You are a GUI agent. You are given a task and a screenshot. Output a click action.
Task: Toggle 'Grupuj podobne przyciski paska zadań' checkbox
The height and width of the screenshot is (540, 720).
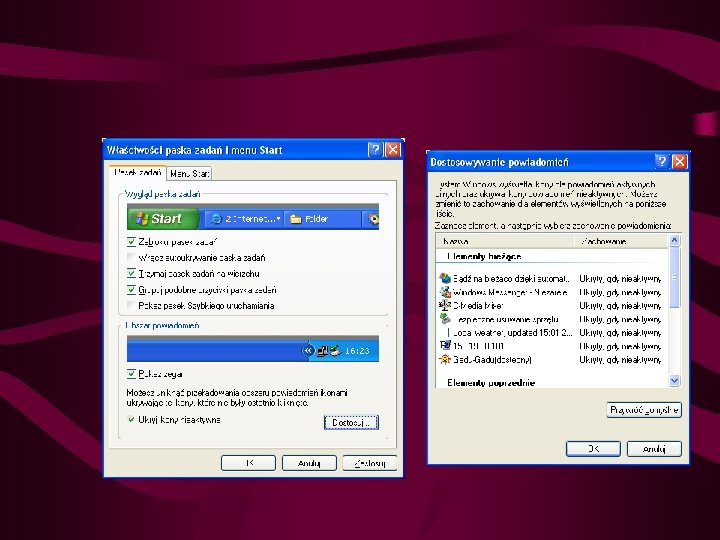coord(131,290)
